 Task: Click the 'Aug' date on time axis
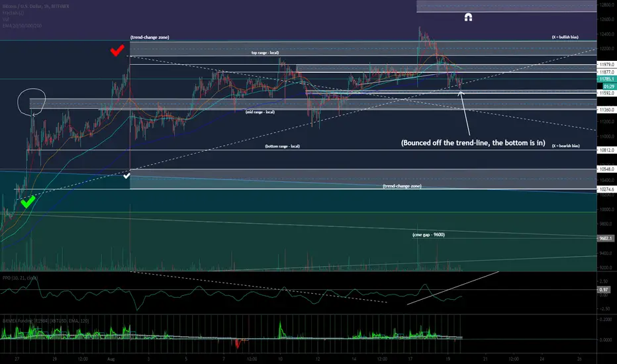pyautogui.click(x=111, y=359)
